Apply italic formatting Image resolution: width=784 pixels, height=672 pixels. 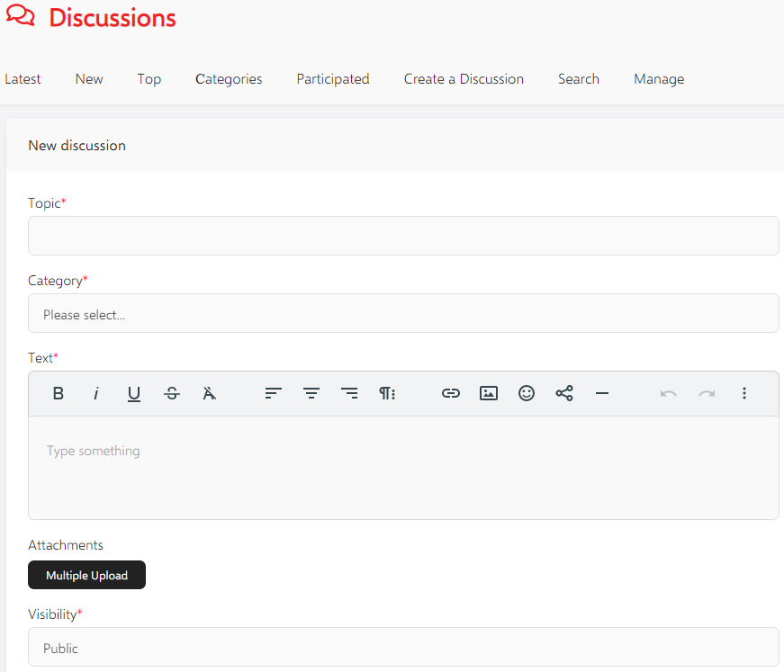coord(96,393)
